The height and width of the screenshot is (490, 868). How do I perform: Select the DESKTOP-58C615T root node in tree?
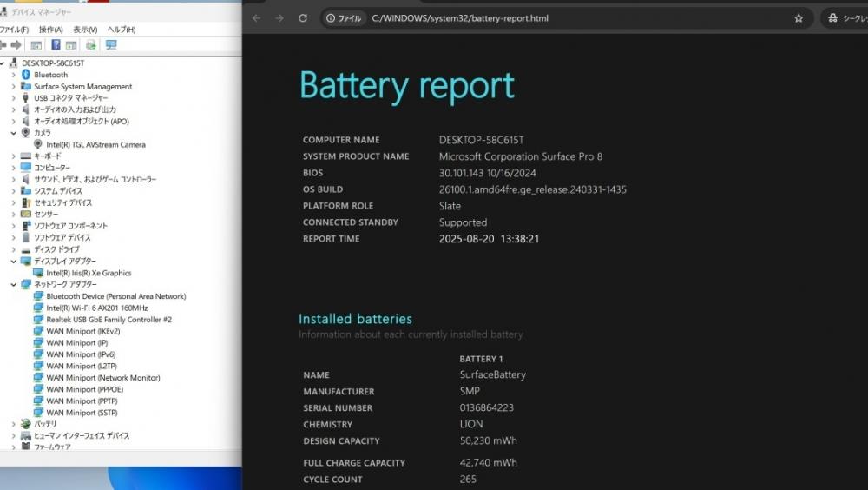[x=53, y=63]
